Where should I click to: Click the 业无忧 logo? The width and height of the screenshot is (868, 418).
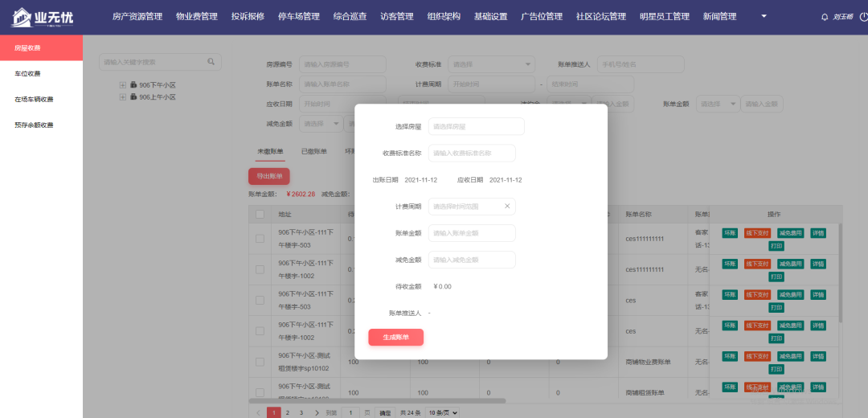pyautogui.click(x=42, y=17)
